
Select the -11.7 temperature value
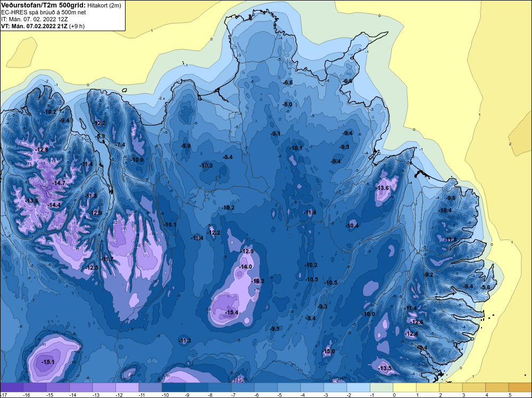(x=107, y=259)
